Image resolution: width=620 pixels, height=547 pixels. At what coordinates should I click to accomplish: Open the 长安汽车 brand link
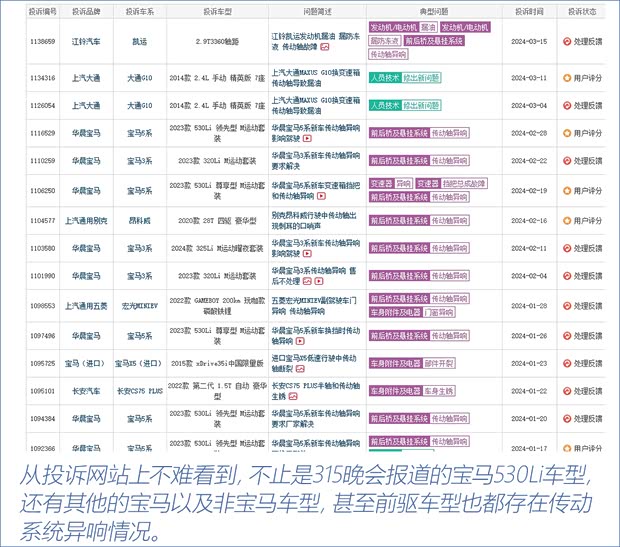point(86,391)
